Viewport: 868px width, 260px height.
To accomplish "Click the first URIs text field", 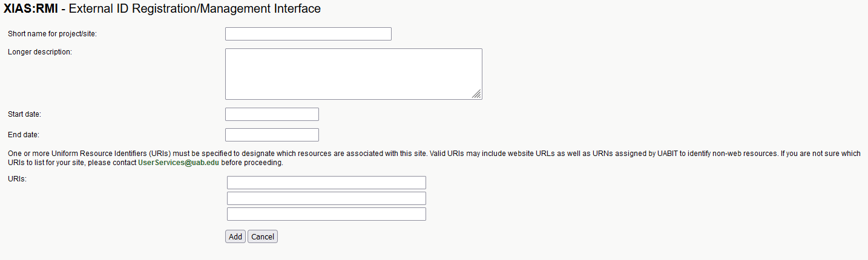I will 326,183.
